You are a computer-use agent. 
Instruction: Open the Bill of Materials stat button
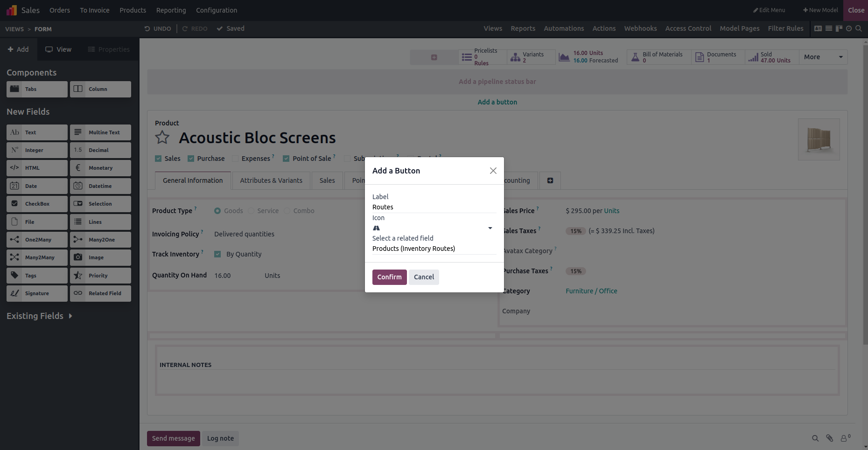658,57
